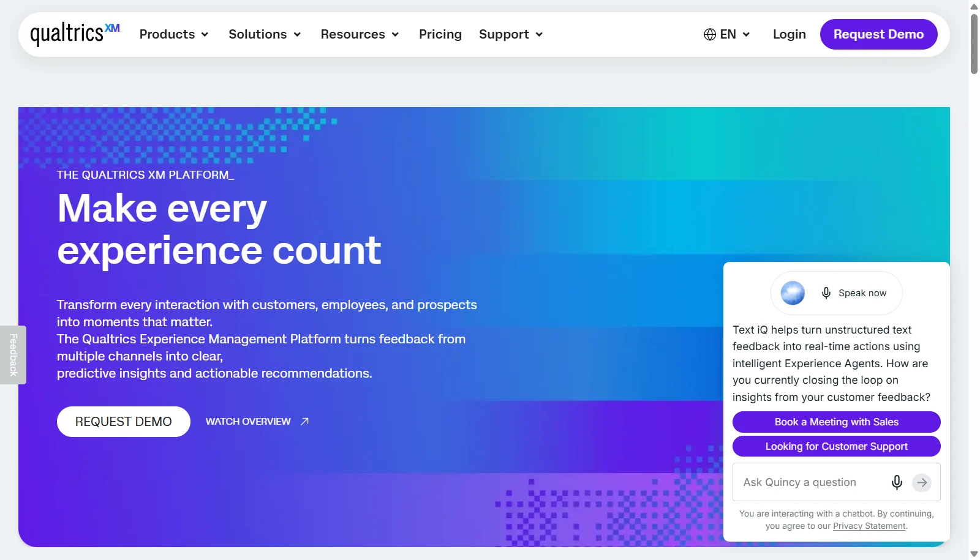This screenshot has height=560, width=980.
Task: Open the Feedback side tab
Action: (13, 355)
